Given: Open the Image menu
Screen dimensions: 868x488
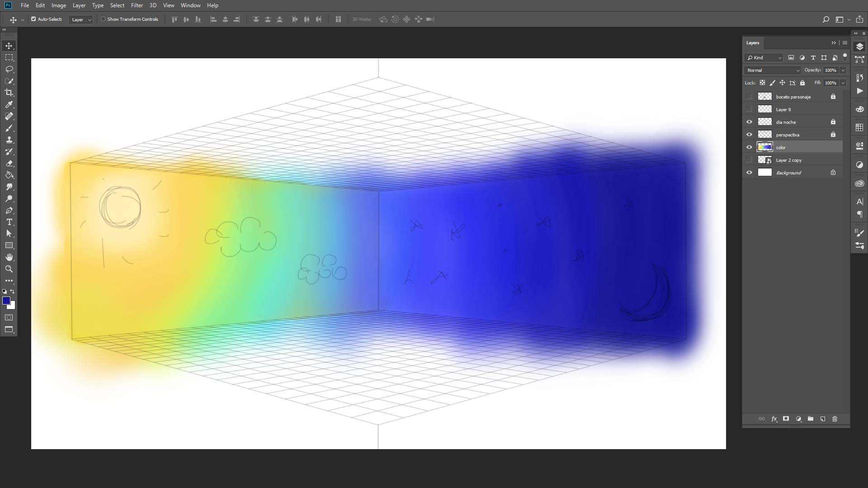Looking at the screenshot, I should 59,5.
